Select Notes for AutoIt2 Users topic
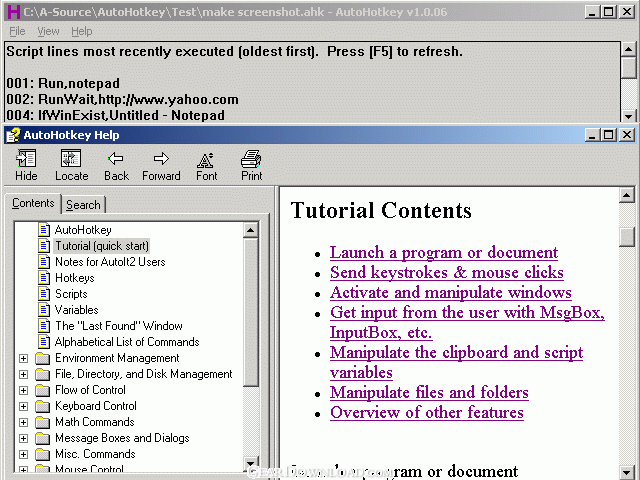This screenshot has width=640, height=480. tap(110, 262)
